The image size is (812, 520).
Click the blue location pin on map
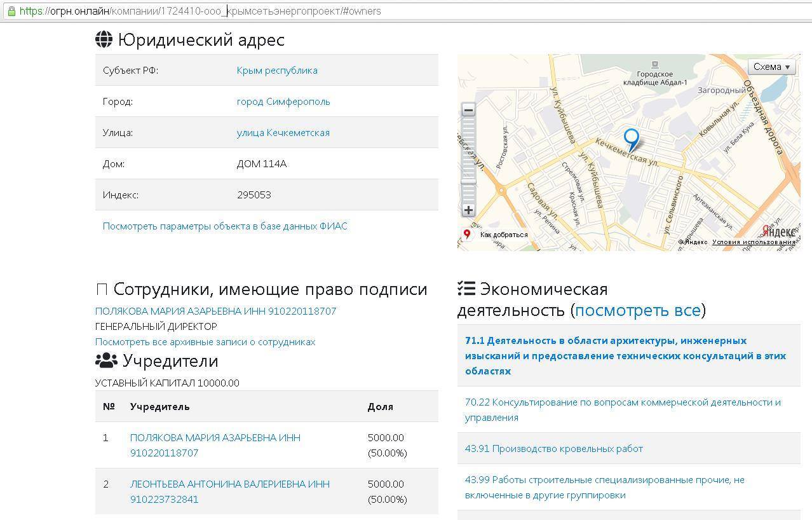631,138
